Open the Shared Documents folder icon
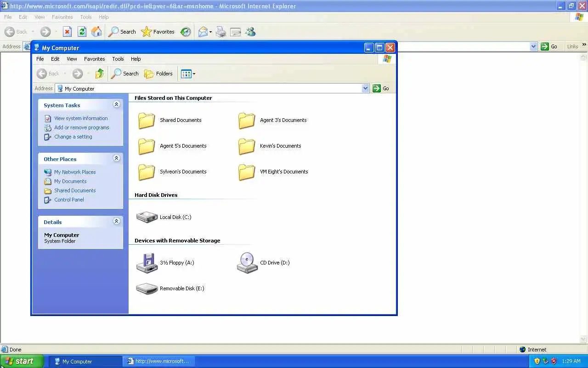The width and height of the screenshot is (588, 368). pos(147,121)
